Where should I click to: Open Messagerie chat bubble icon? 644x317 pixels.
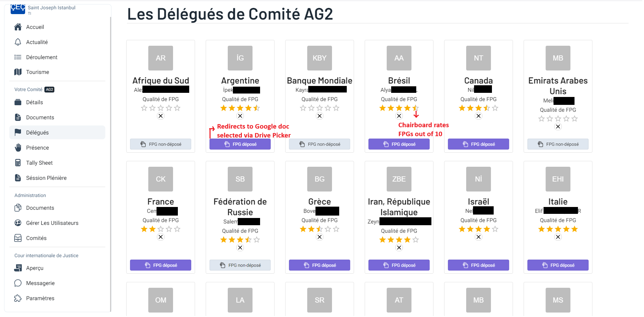pyautogui.click(x=18, y=283)
